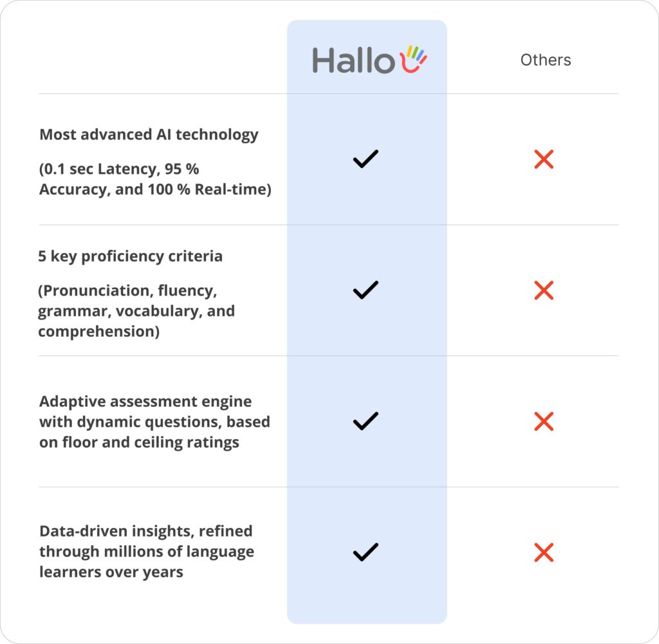Click the word comprehension in criteria list
The width and height of the screenshot is (659, 644).
[x=97, y=332]
